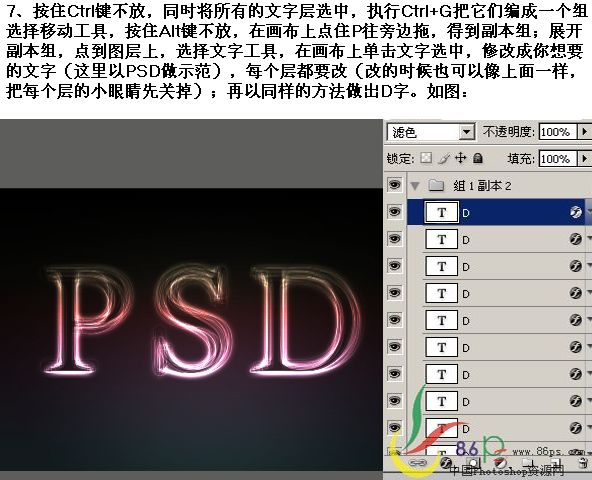This screenshot has height=480, width=592.
Task: Click the link layers chain icon
Action: [418, 463]
